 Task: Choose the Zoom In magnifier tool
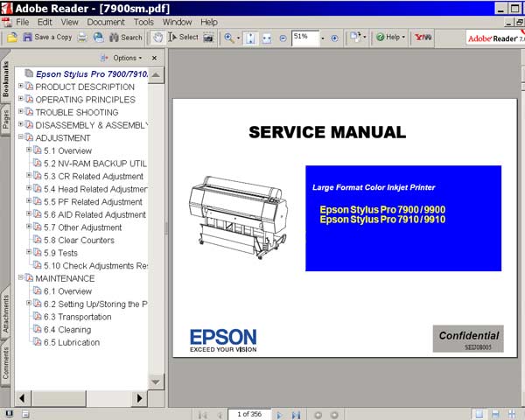tap(229, 38)
